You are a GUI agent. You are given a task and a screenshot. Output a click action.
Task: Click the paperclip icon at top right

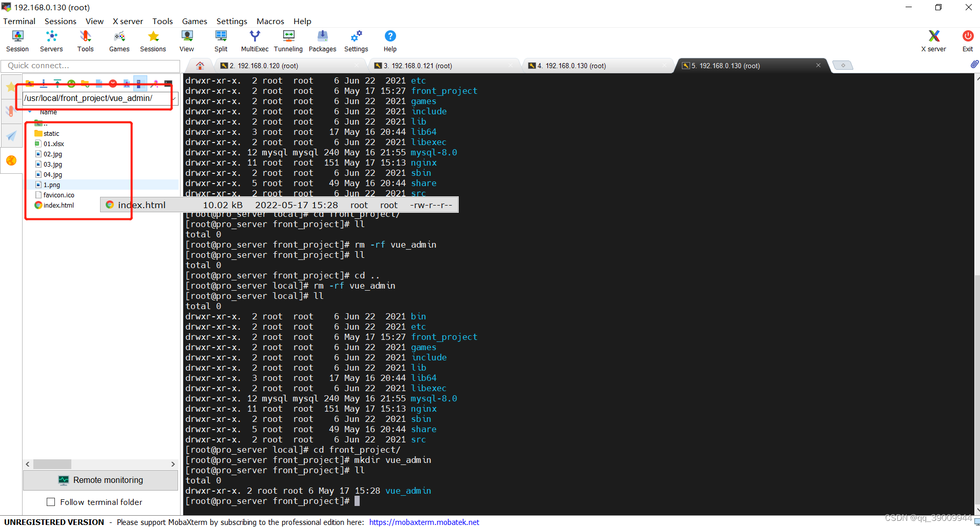(x=974, y=64)
